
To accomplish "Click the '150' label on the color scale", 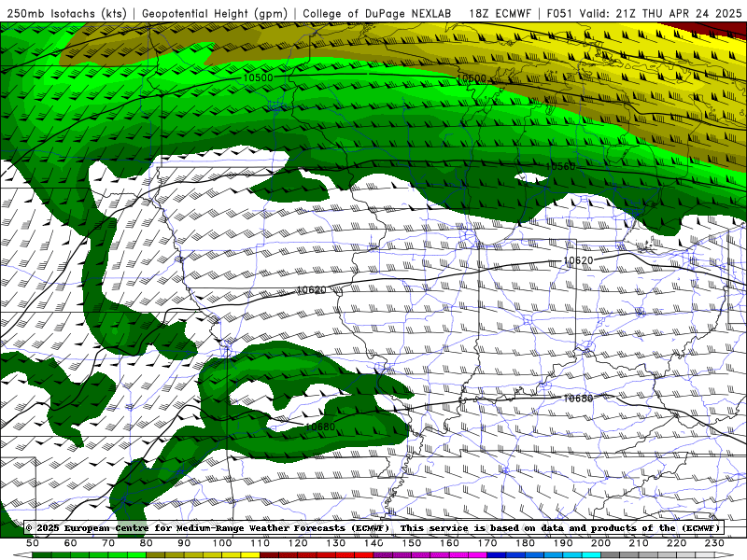I will coord(411,543).
